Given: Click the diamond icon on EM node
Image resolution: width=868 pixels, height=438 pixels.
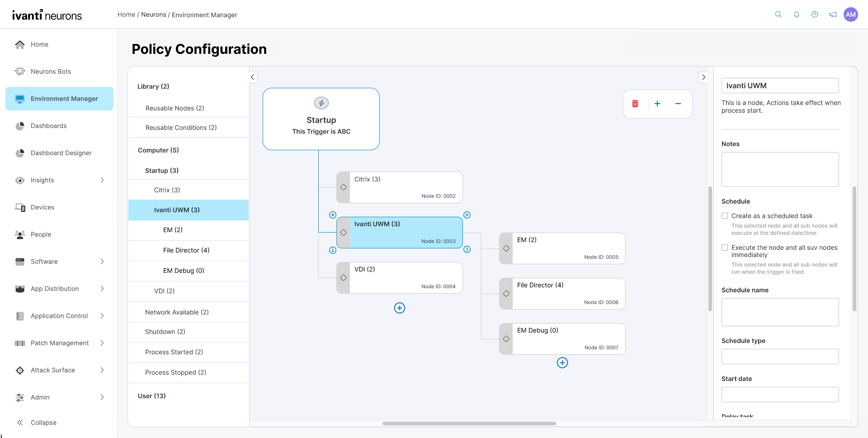Looking at the screenshot, I should 506,248.
